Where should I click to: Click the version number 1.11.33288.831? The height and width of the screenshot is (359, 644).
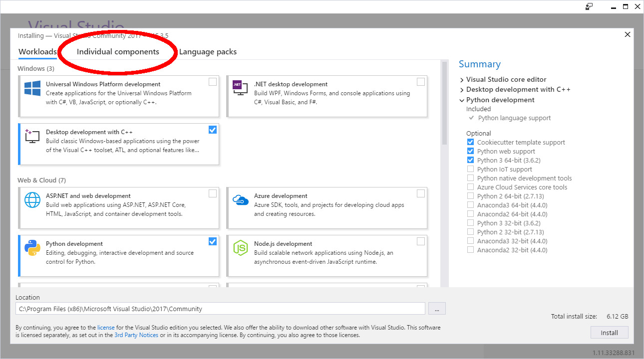[613, 353]
